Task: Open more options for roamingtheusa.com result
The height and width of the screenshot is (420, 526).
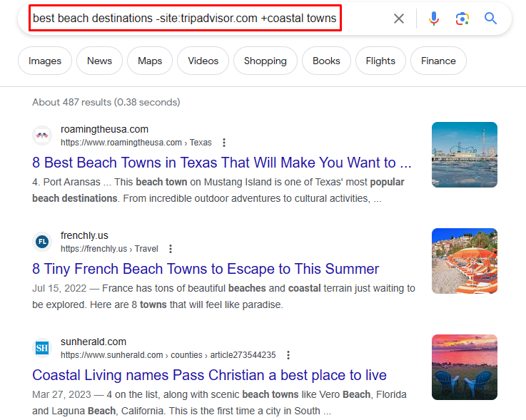Action: tap(224, 143)
